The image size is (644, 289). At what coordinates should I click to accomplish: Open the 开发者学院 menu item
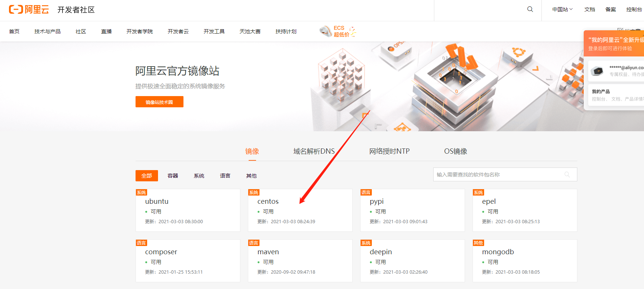[140, 31]
